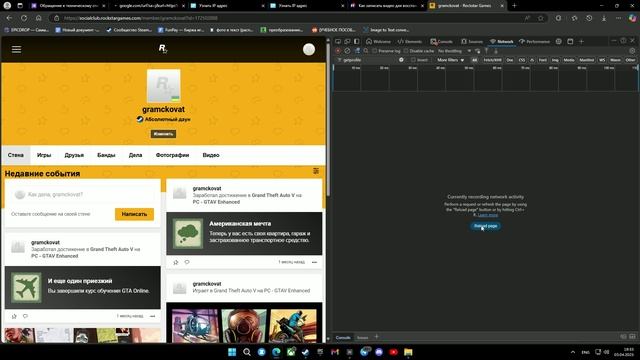Click the Rockstar Games logo in header
Viewport: 640px width, 360px height.
(163, 49)
